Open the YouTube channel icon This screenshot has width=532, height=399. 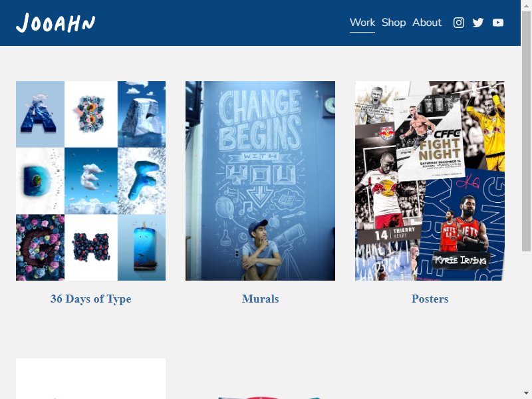click(497, 23)
